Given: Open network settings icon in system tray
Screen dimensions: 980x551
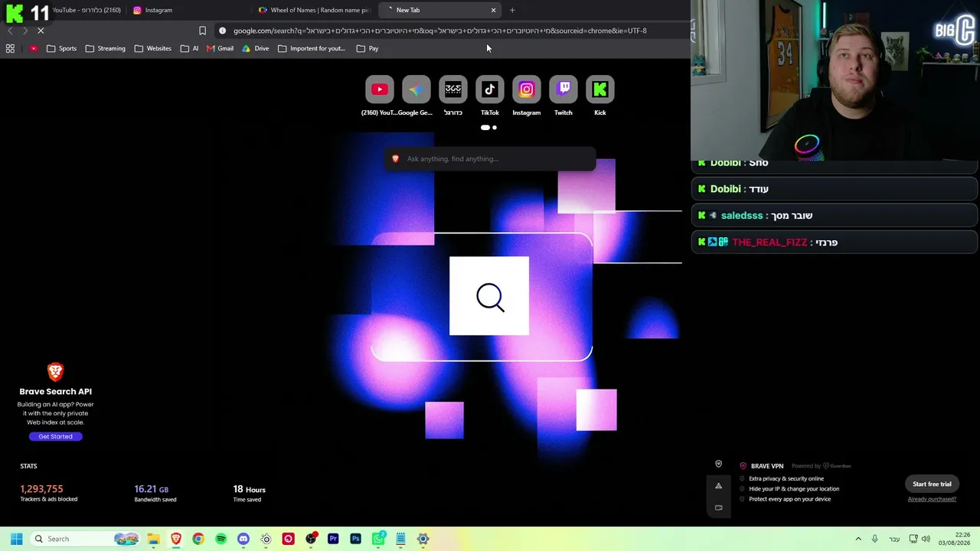Looking at the screenshot, I should click(x=913, y=539).
